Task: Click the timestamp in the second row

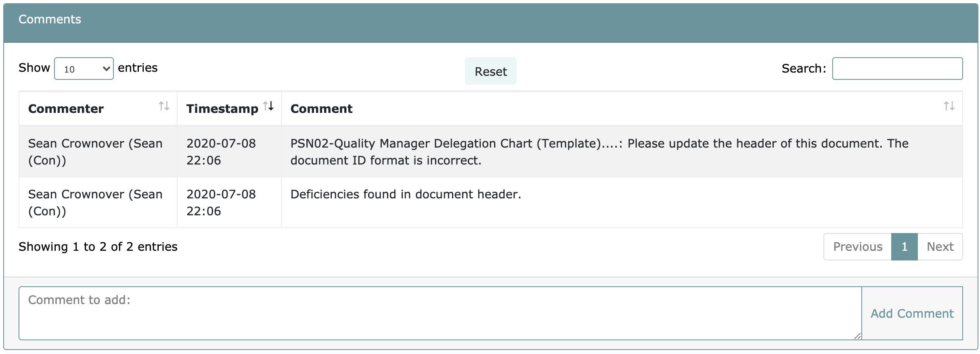Action: point(221,203)
